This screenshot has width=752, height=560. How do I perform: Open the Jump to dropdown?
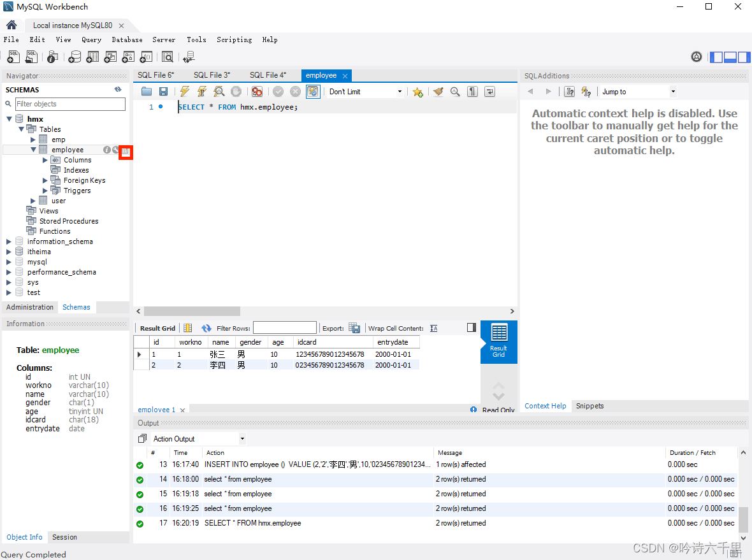click(673, 92)
